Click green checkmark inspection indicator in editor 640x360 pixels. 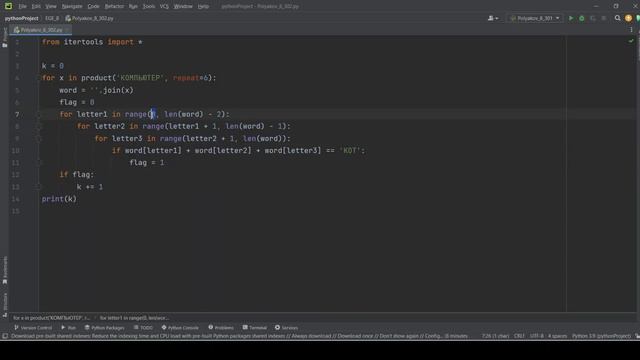click(x=631, y=41)
